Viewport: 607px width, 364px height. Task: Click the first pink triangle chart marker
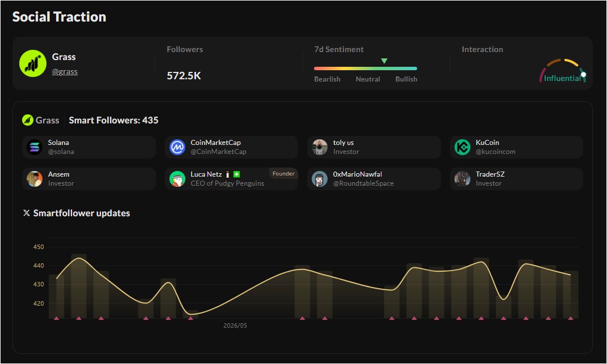pyautogui.click(x=57, y=318)
